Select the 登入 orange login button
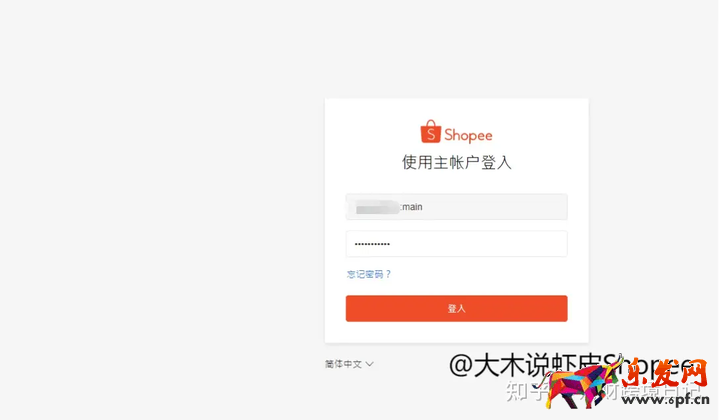This screenshot has width=720, height=420. [456, 308]
